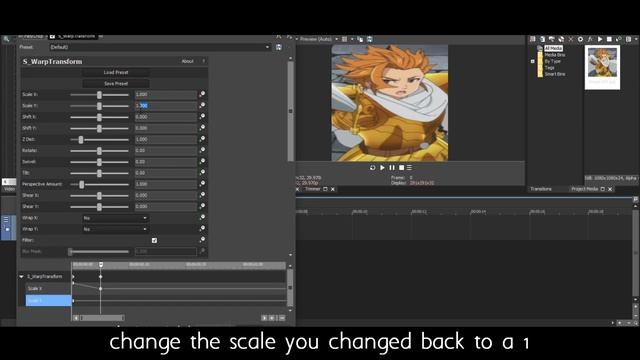Switch to the Transitions tab
Viewport: 640px width, 360px height.
click(x=541, y=189)
